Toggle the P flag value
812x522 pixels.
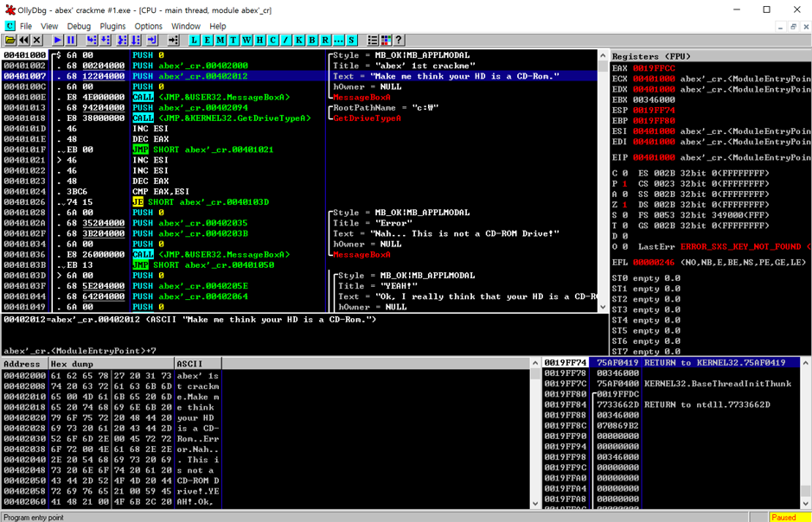click(624, 184)
